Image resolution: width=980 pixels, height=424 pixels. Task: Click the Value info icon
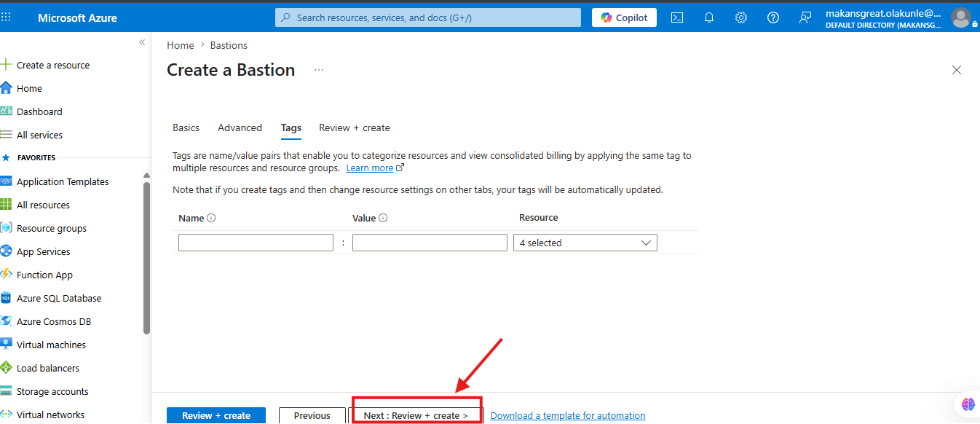pyautogui.click(x=383, y=218)
